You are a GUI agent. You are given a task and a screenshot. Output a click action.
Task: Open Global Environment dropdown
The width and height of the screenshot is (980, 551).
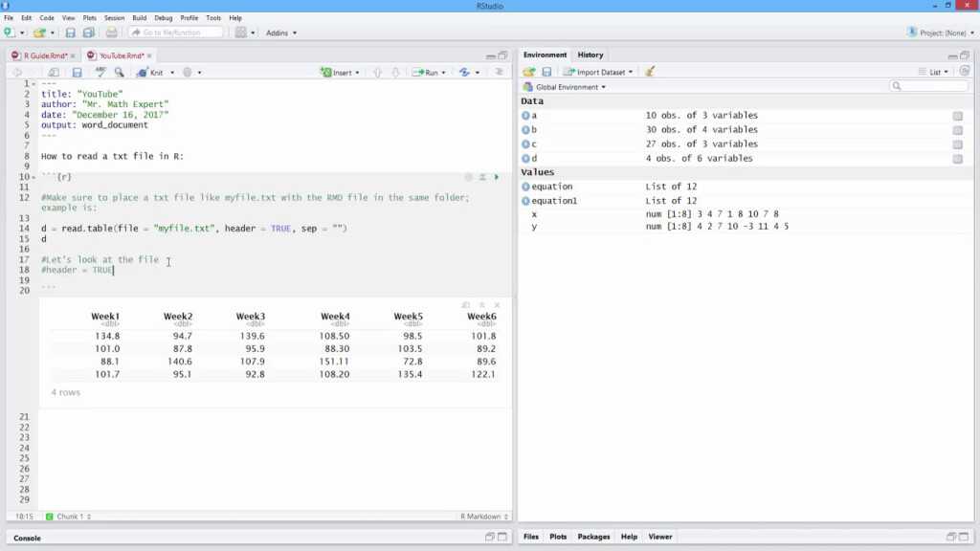(x=565, y=87)
